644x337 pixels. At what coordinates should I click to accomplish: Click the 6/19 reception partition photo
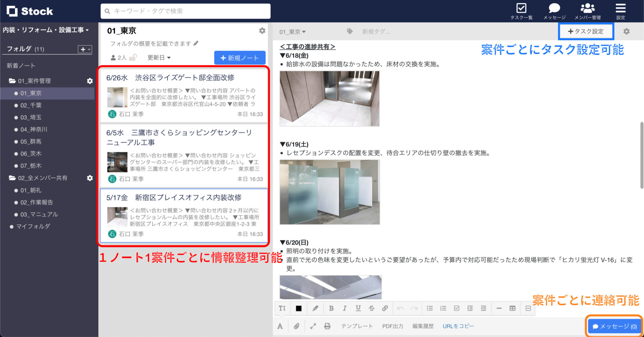click(330, 192)
